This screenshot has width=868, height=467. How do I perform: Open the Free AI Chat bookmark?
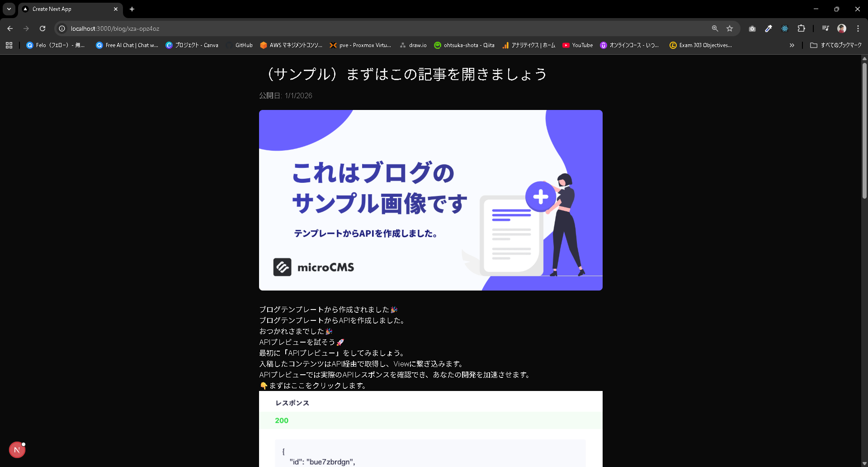(127, 45)
